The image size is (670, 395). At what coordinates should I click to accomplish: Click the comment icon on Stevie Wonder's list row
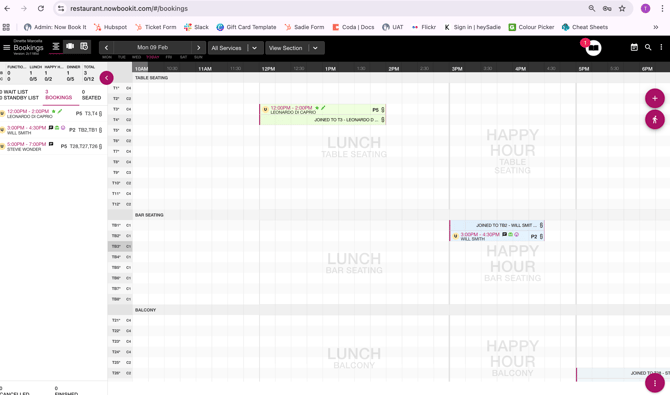pos(51,144)
